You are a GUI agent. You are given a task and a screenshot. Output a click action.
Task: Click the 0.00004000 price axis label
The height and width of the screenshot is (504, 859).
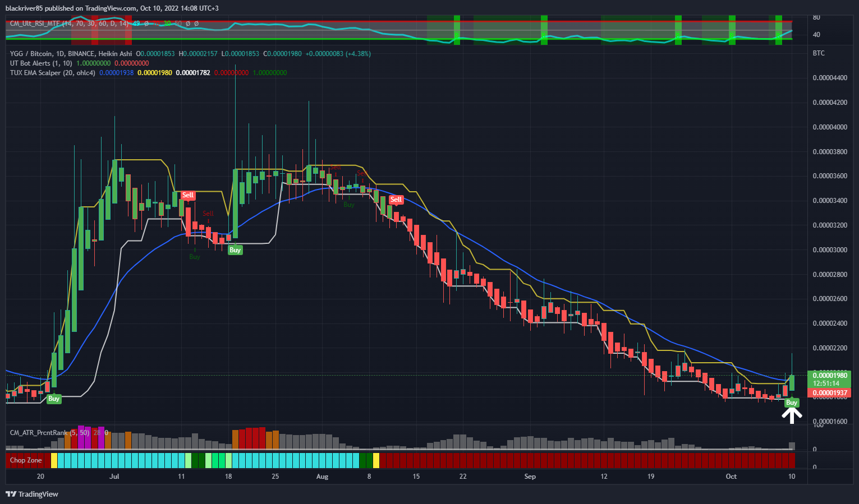point(830,127)
